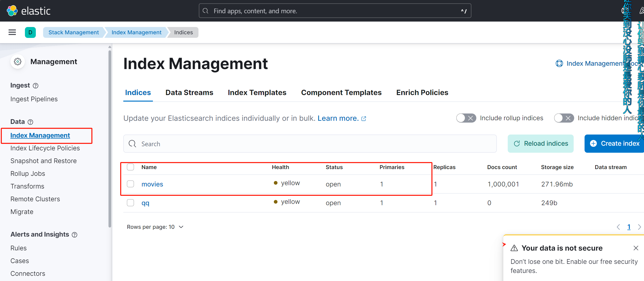Click the Management gear icon
The width and height of the screenshot is (644, 281).
click(18, 62)
